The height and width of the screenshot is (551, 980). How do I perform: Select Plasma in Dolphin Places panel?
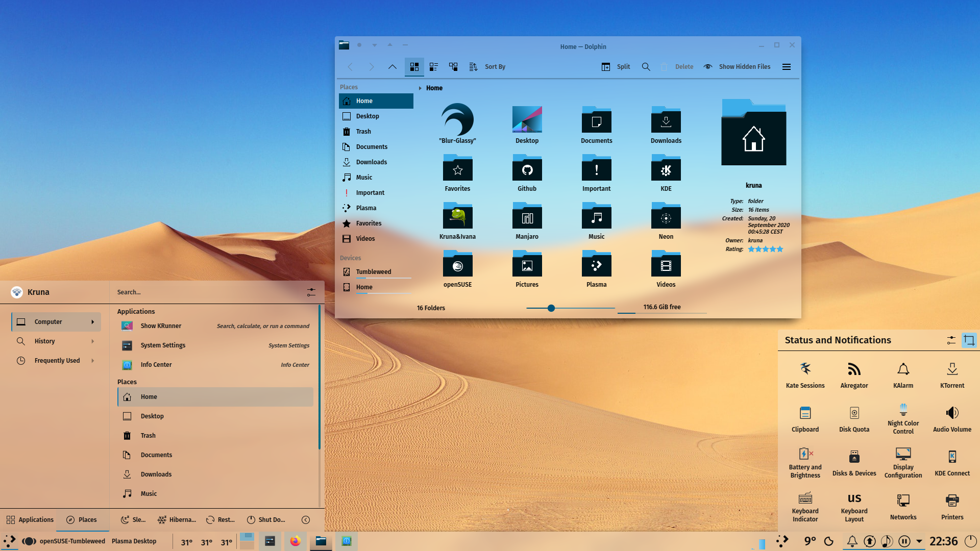376,208
